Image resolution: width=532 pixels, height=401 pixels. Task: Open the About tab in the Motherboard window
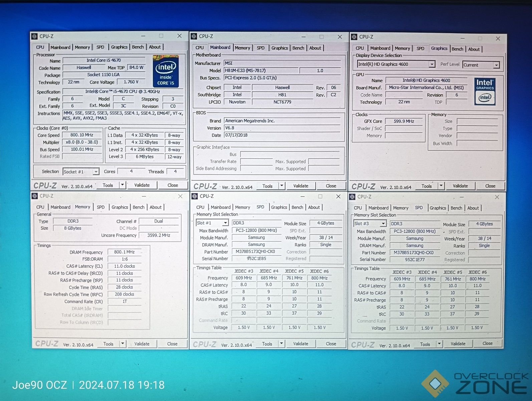315,48
